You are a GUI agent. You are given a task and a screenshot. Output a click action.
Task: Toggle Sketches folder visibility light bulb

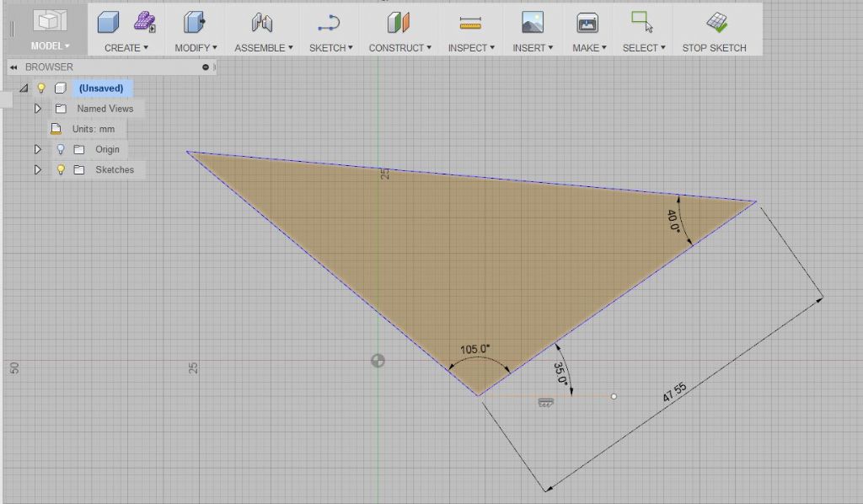pos(61,169)
